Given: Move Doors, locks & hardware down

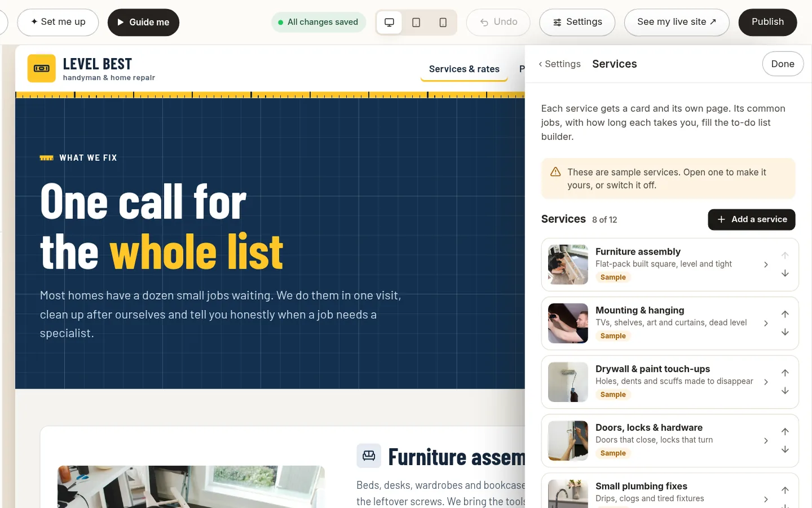Looking at the screenshot, I should [785, 450].
